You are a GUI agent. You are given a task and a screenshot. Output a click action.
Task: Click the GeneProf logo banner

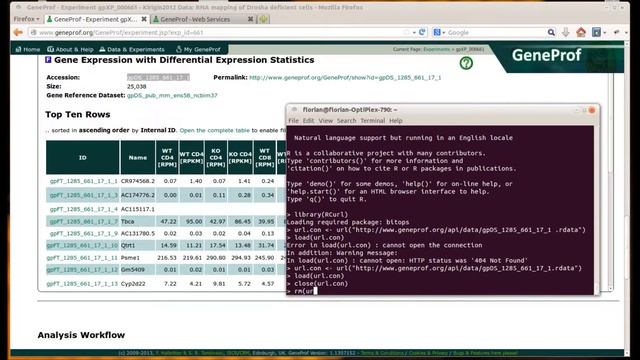tap(546, 55)
